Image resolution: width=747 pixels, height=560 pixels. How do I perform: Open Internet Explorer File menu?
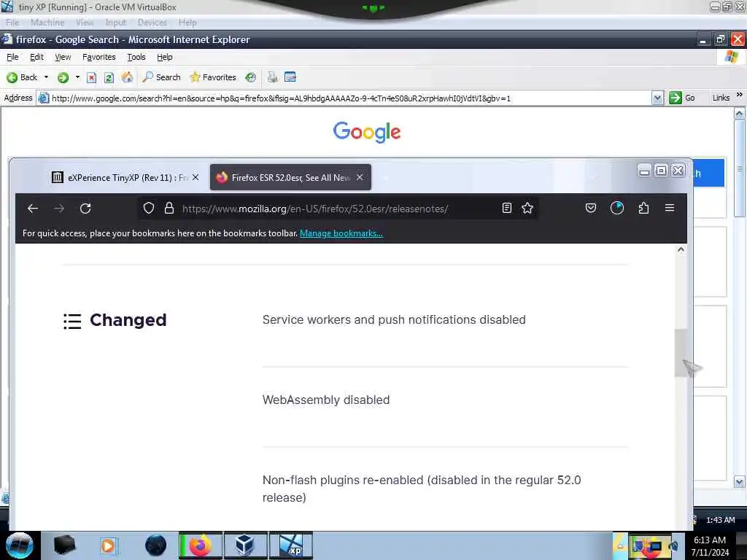(x=12, y=57)
